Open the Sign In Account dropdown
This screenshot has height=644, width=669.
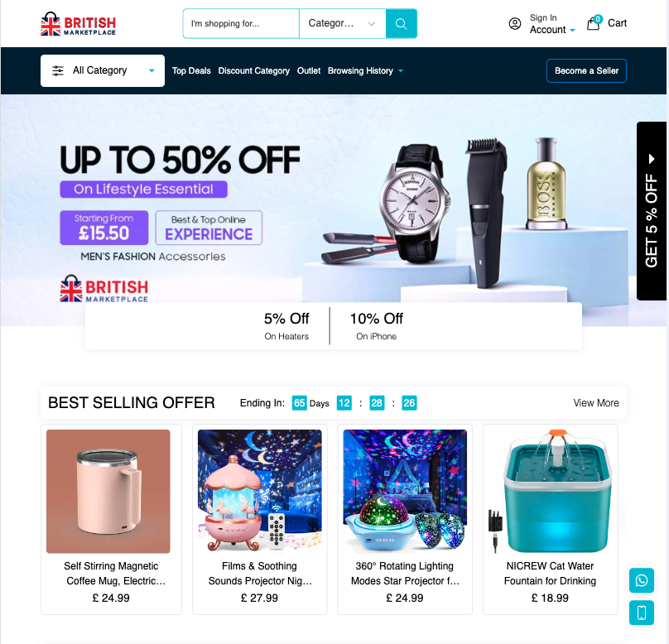[x=552, y=24]
